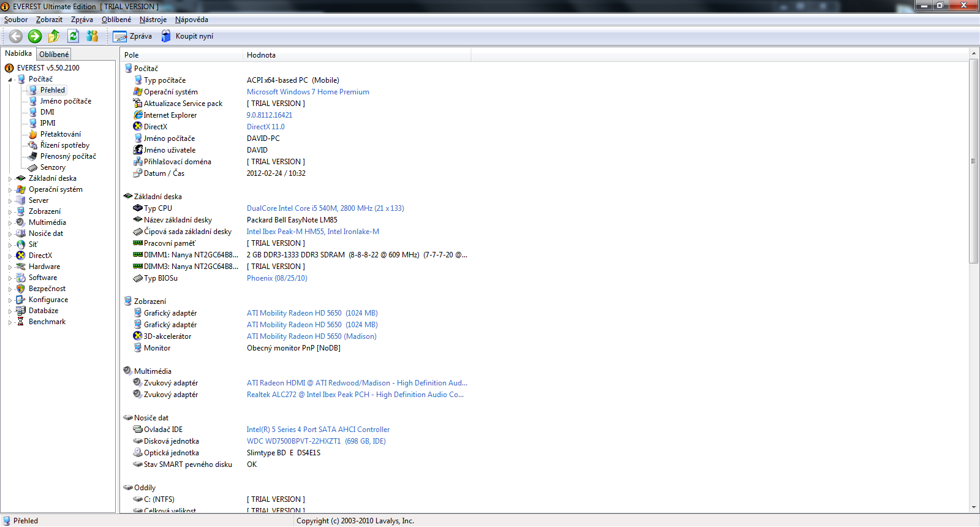Switch to the Oblíbené tab
This screenshot has height=527, width=980.
54,55
